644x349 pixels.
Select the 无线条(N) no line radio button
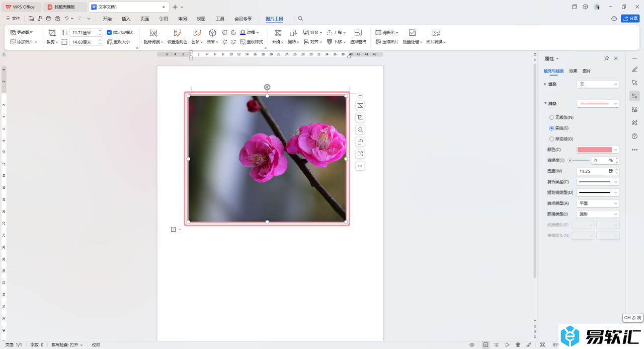click(x=552, y=117)
